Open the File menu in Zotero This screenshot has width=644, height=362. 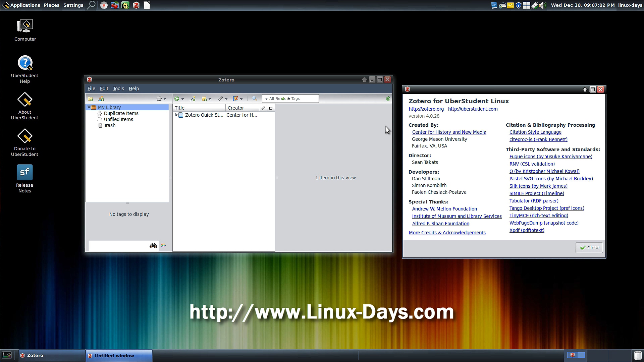click(x=91, y=88)
